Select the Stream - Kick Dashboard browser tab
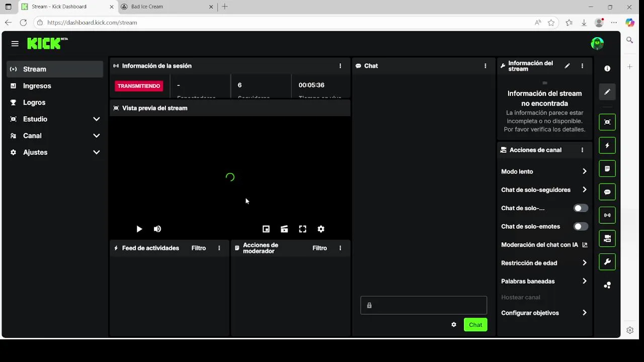Screen dimensions: 644x362 click(x=67, y=7)
